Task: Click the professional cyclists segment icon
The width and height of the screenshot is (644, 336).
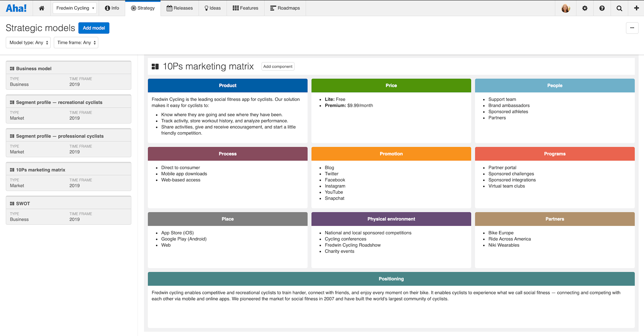Action: click(12, 136)
